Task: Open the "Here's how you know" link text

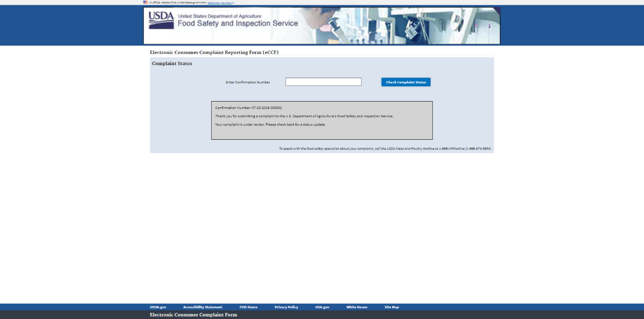Action: [x=219, y=3]
